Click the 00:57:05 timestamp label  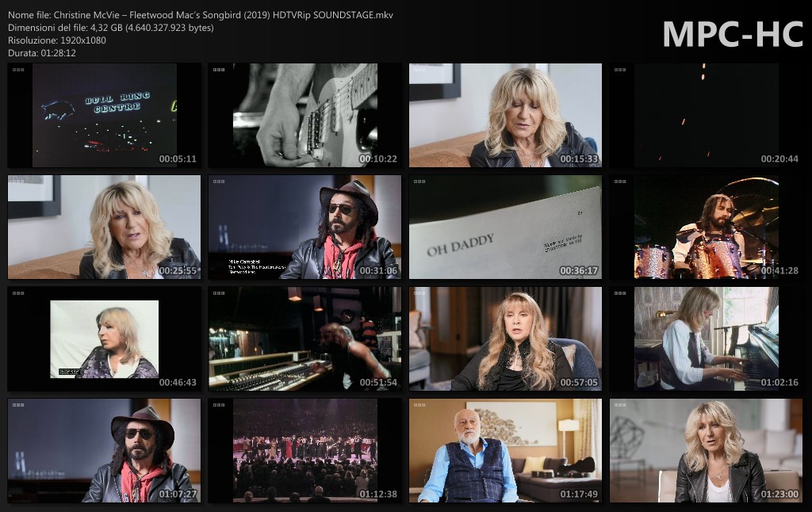(578, 383)
